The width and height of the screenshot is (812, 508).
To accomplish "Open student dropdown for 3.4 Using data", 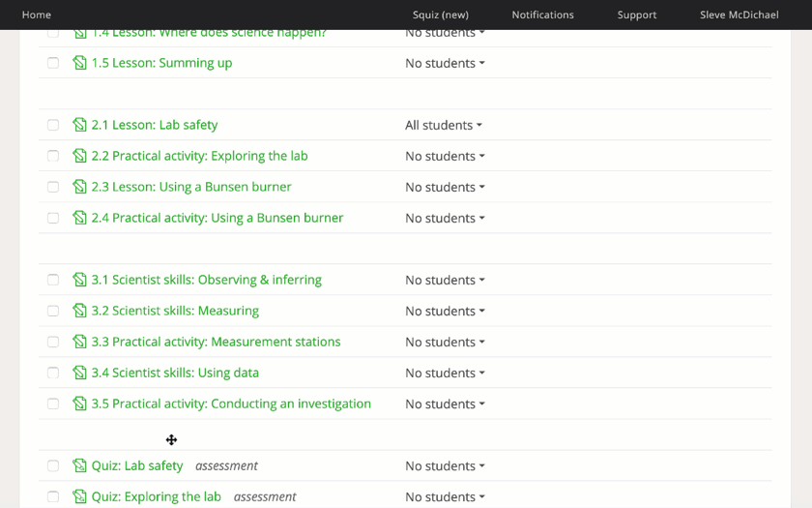I will 445,373.
